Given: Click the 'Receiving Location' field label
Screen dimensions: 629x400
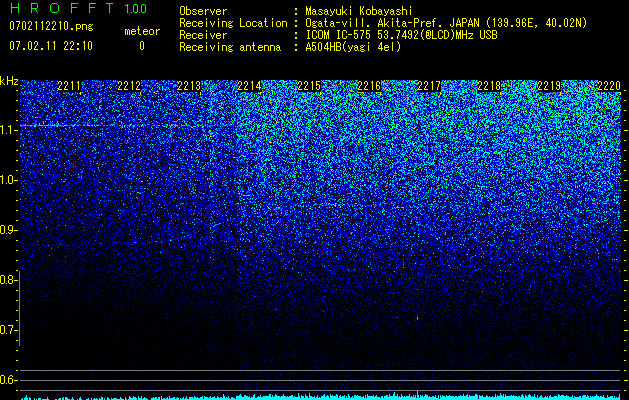Looking at the screenshot, I should click(233, 23).
